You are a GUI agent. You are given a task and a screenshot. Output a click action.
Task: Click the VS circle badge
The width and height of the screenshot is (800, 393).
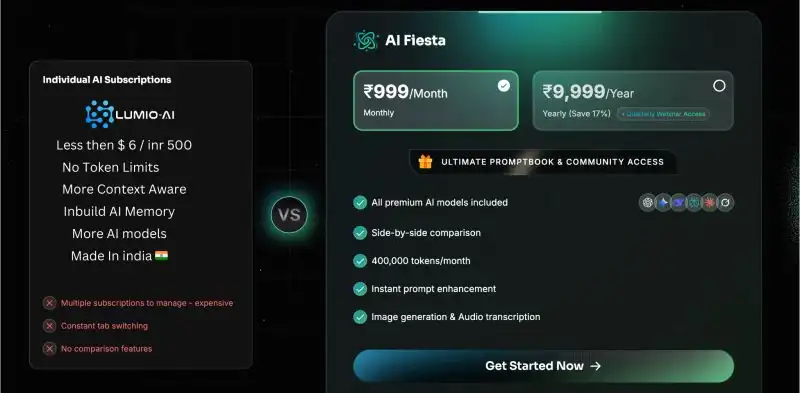pos(289,215)
